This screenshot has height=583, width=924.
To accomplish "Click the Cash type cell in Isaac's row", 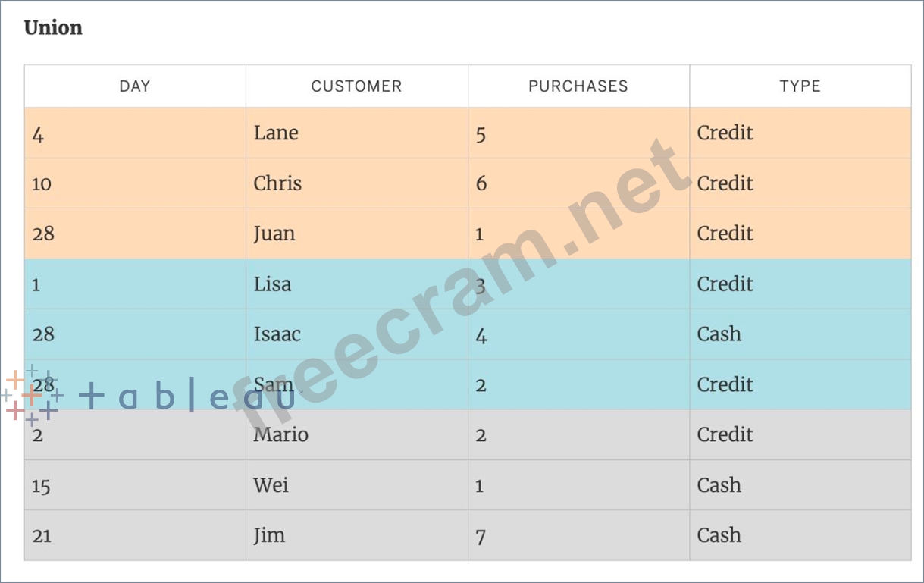I will (x=719, y=334).
